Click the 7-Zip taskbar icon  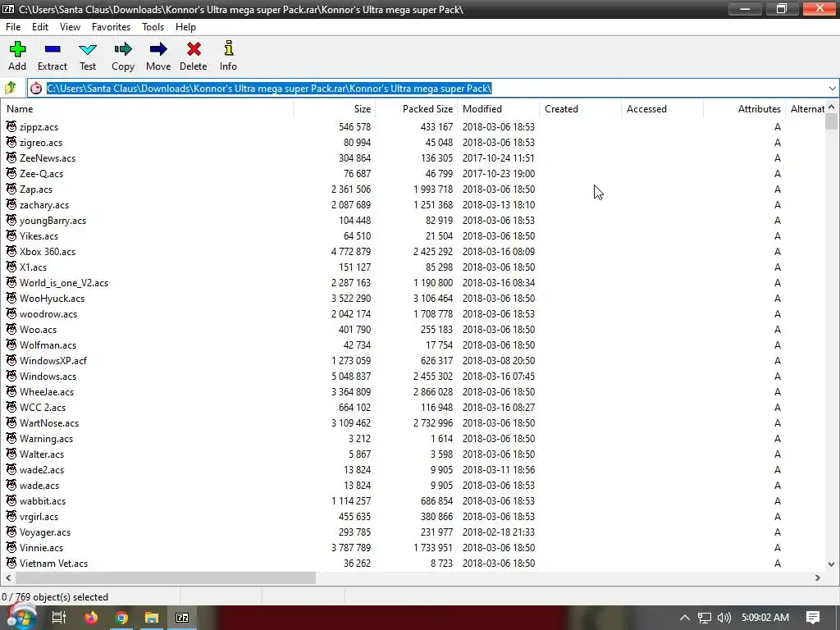pyautogui.click(x=182, y=618)
